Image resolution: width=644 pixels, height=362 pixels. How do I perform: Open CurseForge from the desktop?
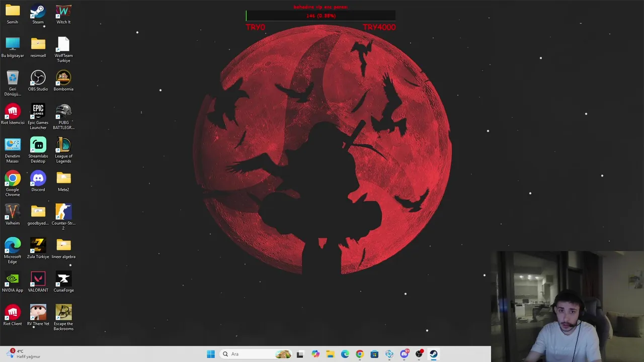[63, 282]
